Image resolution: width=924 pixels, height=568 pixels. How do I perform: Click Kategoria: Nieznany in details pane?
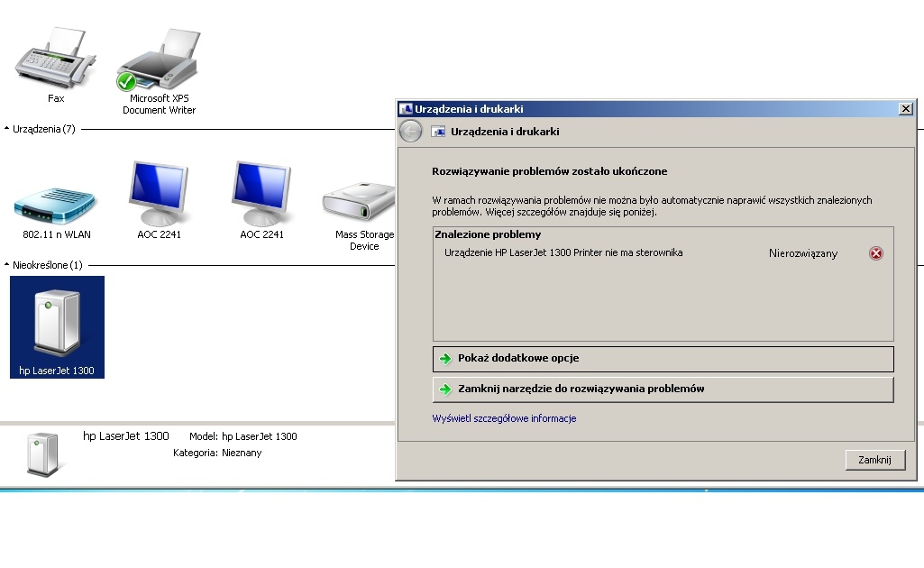pos(217,453)
